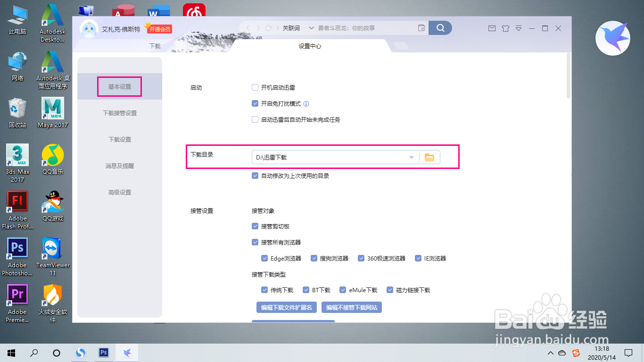This screenshot has width=644, height=362.
Task: Click the Adobe Premiere desktop icon
Action: [x=17, y=303]
